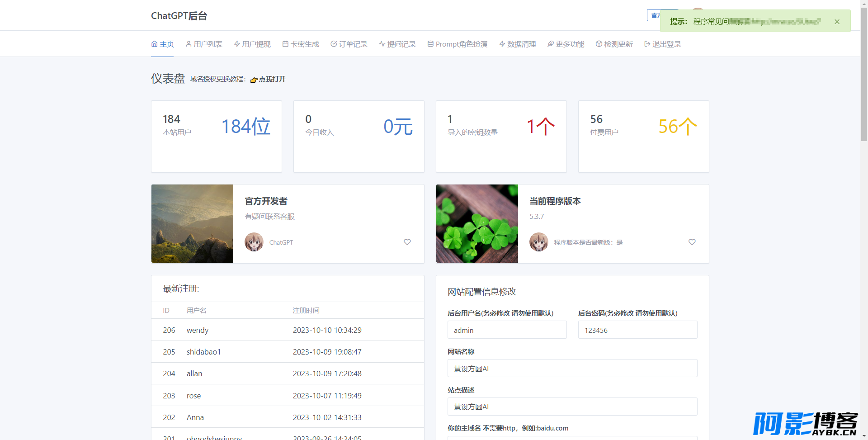Select user row wendy
Screen dimensions: 868x440
(x=288, y=330)
